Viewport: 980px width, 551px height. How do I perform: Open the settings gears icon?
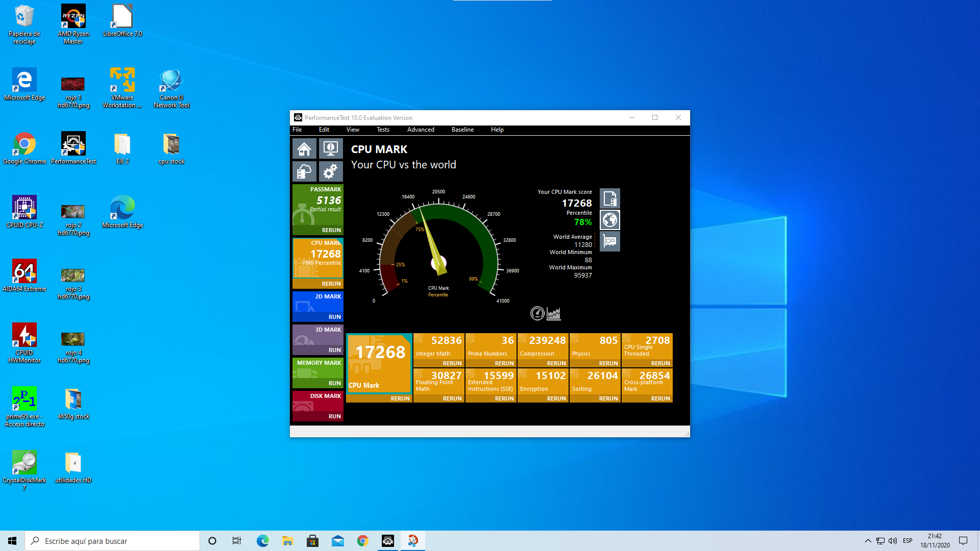pyautogui.click(x=331, y=172)
